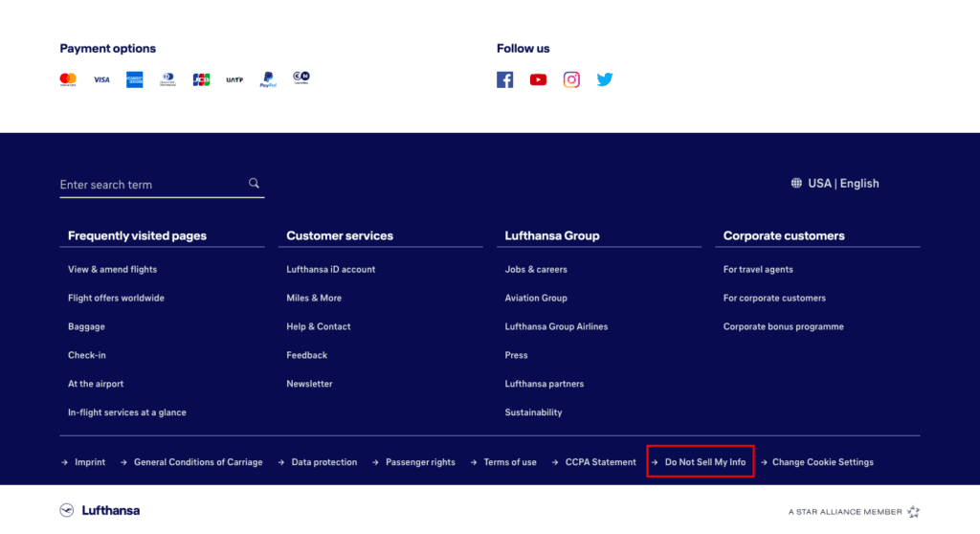Open Change Cookie Settings
This screenshot has height=534, width=980.
tap(823, 462)
